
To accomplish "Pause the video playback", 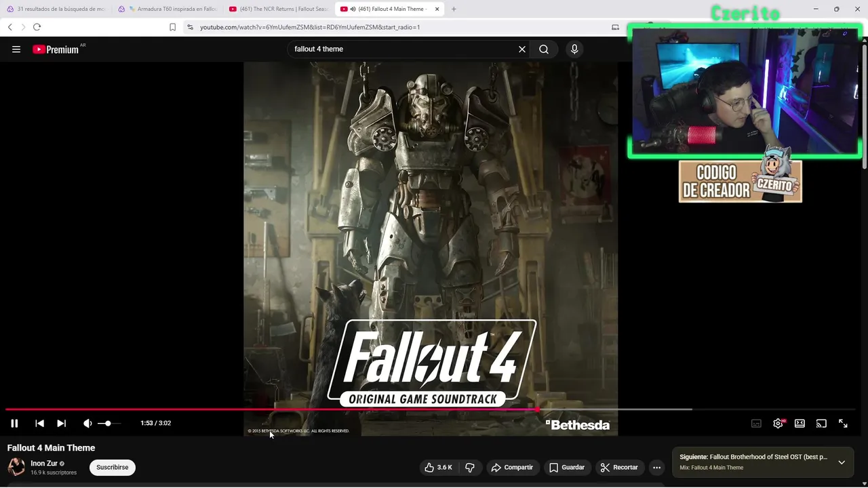I will click(x=14, y=423).
